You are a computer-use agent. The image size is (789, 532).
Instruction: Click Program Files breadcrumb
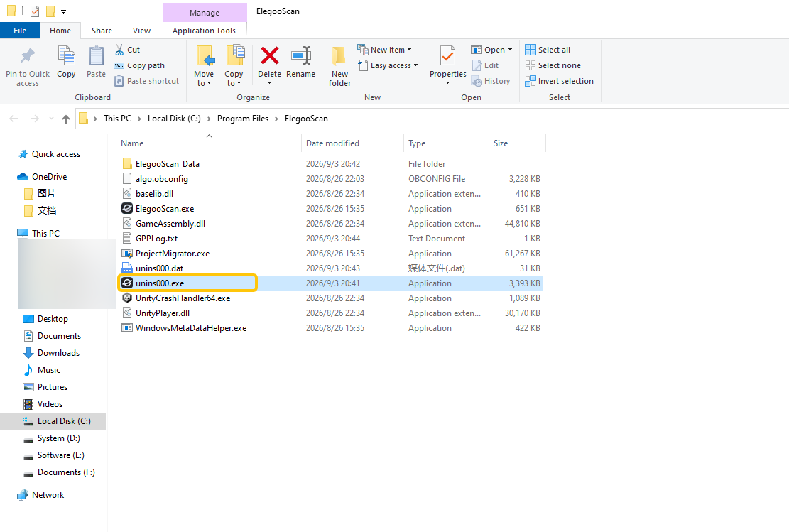243,119
